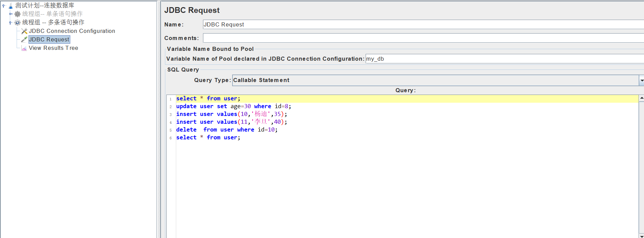Collapse the 多条语句操作 thread group node
This screenshot has width=644, height=238.
tap(10, 23)
